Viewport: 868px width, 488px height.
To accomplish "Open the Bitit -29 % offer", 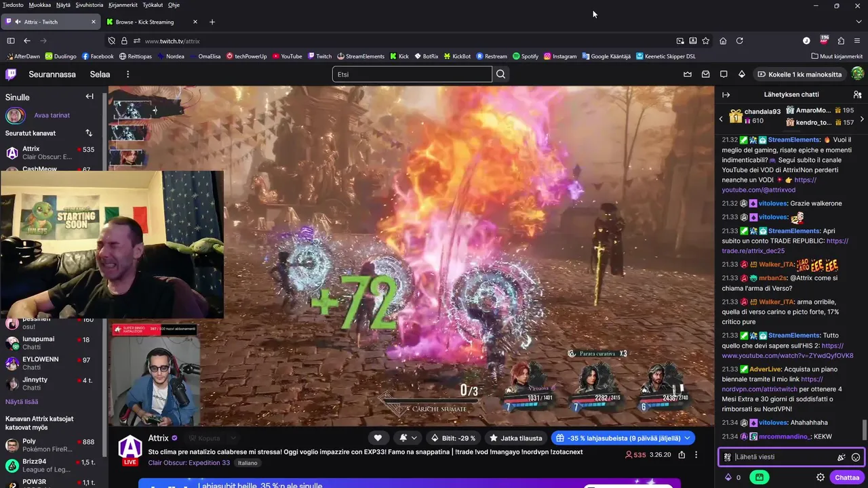I will click(x=454, y=438).
